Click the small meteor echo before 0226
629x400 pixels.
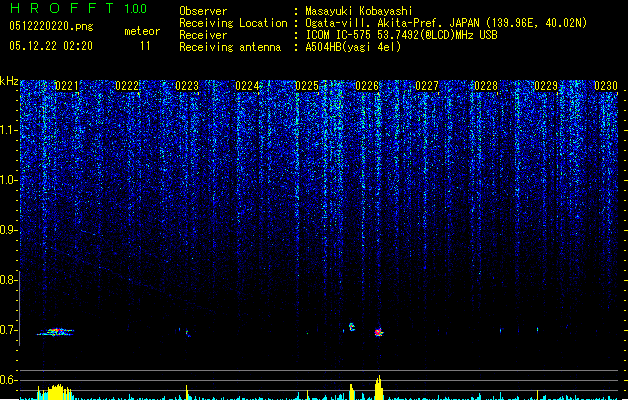click(352, 327)
